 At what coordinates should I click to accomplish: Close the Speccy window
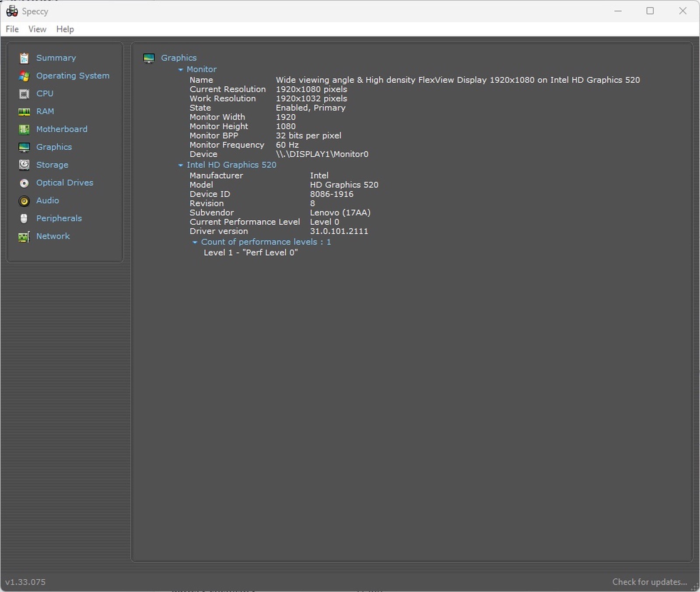(682, 11)
